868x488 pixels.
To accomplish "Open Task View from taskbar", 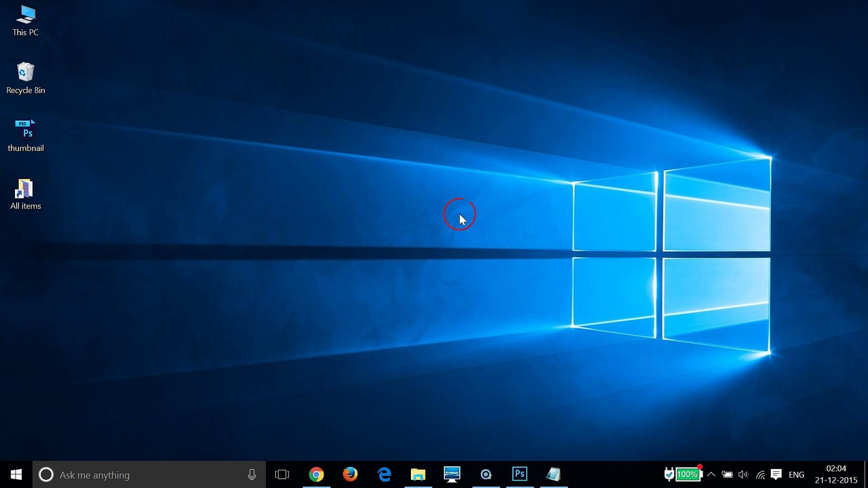I will [x=282, y=474].
